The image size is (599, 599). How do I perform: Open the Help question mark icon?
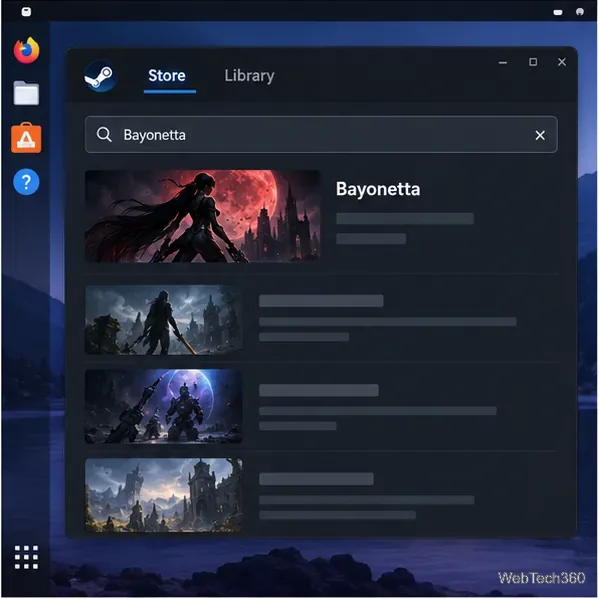26,182
